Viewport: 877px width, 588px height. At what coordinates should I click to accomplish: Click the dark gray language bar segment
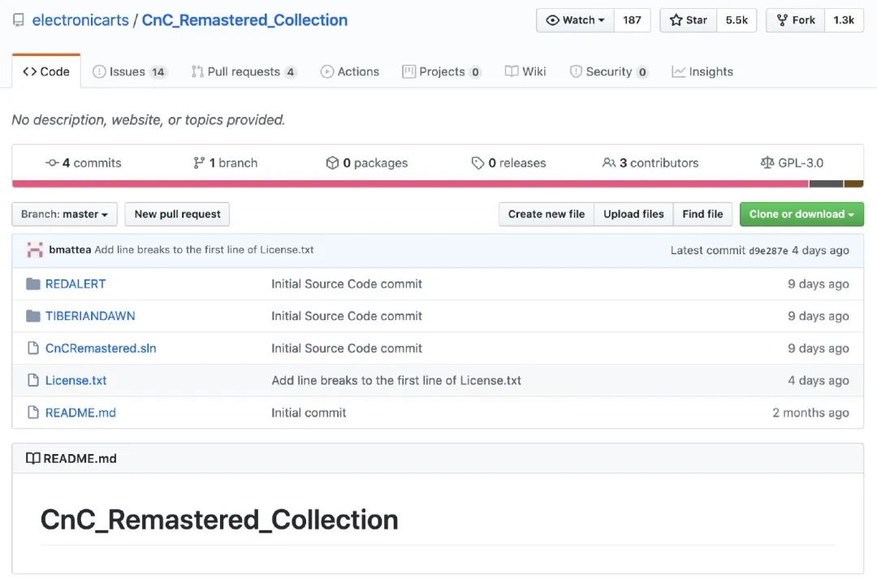pyautogui.click(x=826, y=184)
